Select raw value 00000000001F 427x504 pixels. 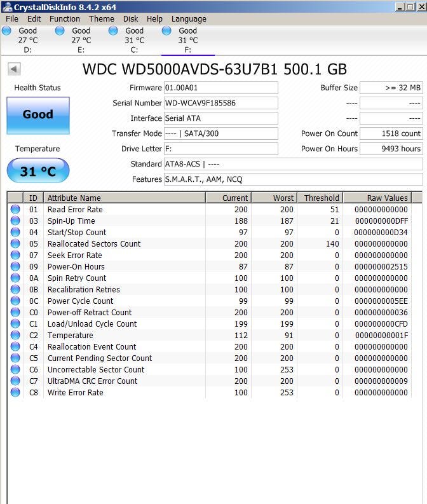[381, 335]
